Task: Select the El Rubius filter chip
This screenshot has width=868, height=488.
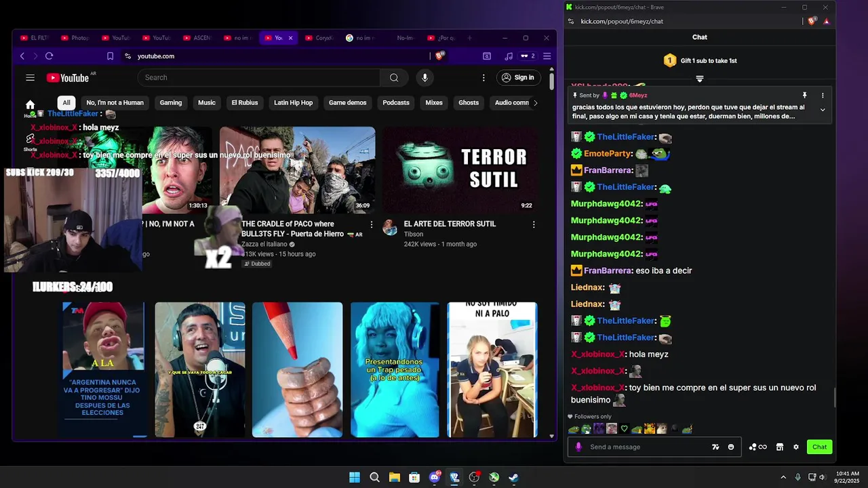Action: (x=245, y=103)
